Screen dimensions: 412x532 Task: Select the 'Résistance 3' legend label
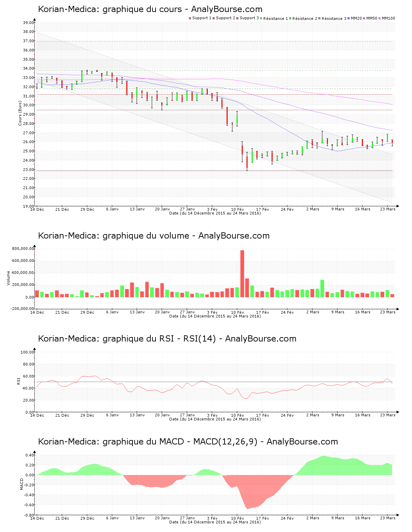(x=334, y=19)
